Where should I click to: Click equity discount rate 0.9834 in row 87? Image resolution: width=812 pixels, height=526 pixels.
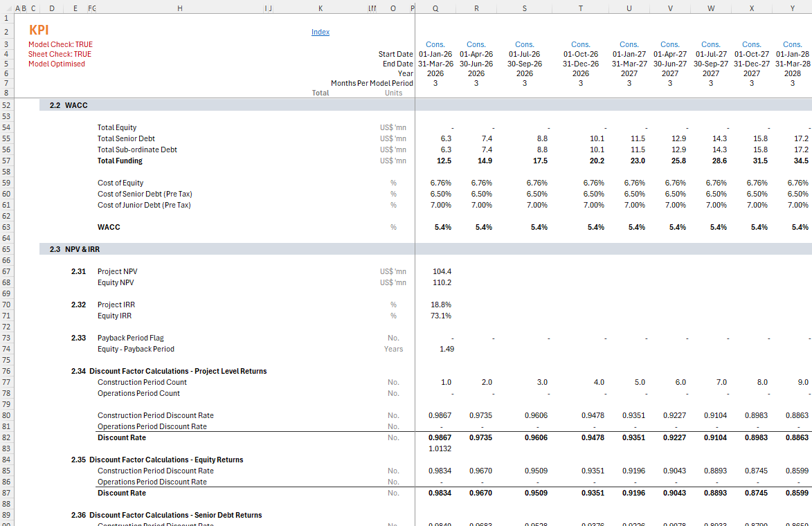440,493
